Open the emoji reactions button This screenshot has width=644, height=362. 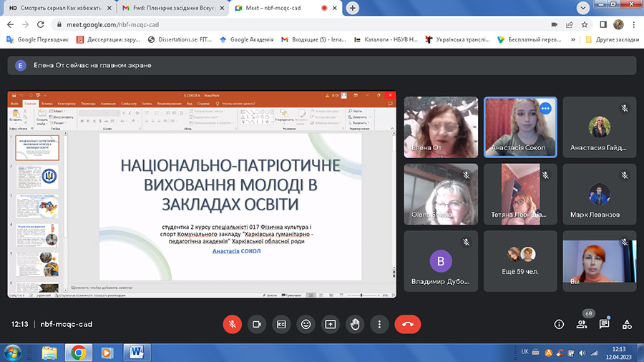[x=306, y=324]
